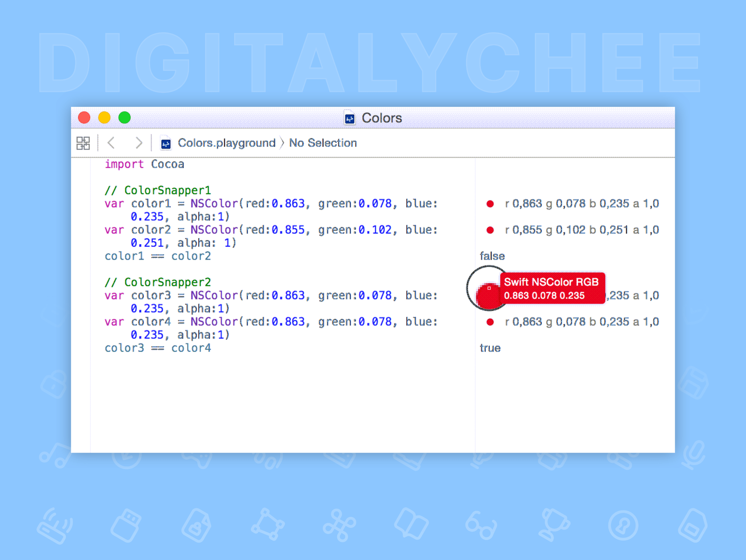Click result 'r 0,863 g 0,078' for color1

tap(545, 203)
